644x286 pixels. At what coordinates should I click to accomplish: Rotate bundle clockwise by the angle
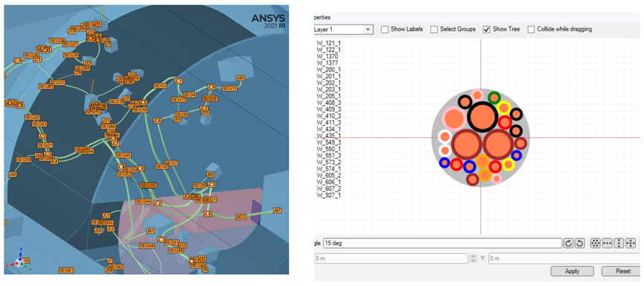[568, 244]
